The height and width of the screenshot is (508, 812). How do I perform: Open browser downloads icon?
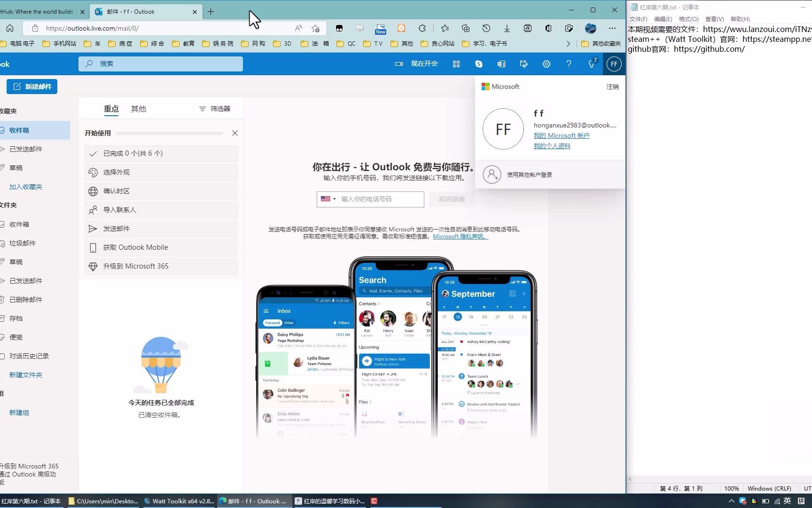pyautogui.click(x=507, y=28)
